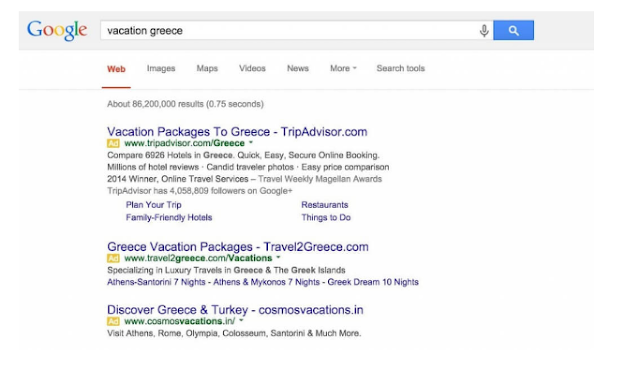Image resolution: width=640 pixels, height=369 pixels.
Task: Click Compare 6926 Hotels in Greece description
Action: [x=243, y=155]
